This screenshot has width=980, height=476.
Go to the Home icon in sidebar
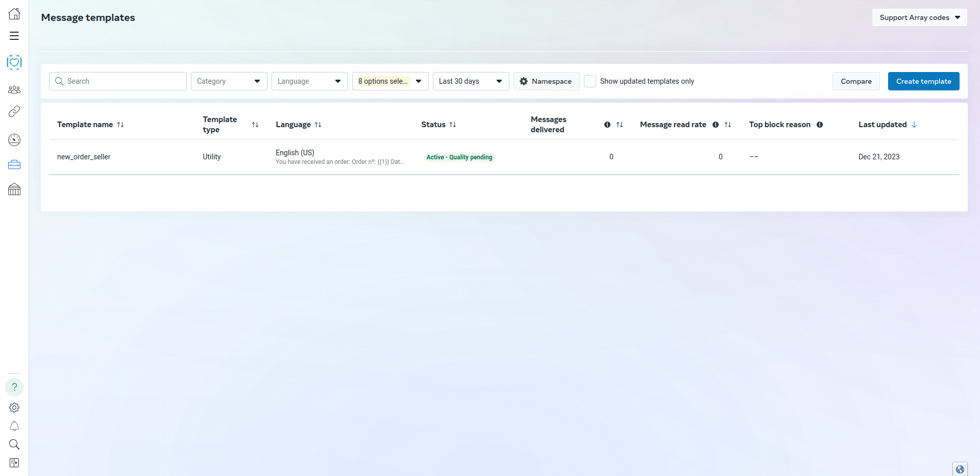point(14,14)
